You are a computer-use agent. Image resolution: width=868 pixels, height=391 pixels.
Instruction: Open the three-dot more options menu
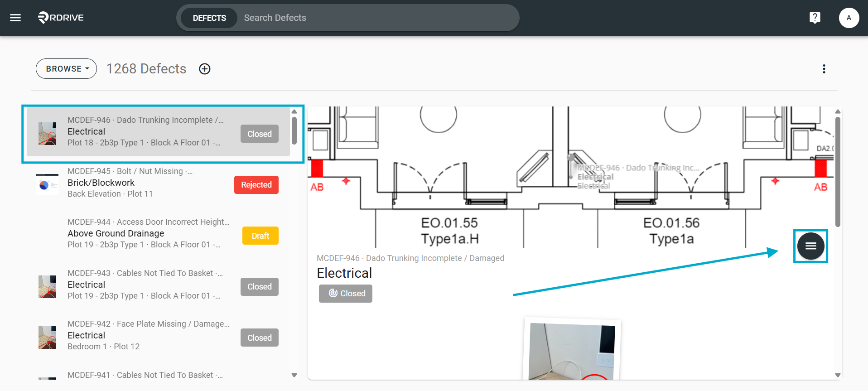[x=824, y=69]
